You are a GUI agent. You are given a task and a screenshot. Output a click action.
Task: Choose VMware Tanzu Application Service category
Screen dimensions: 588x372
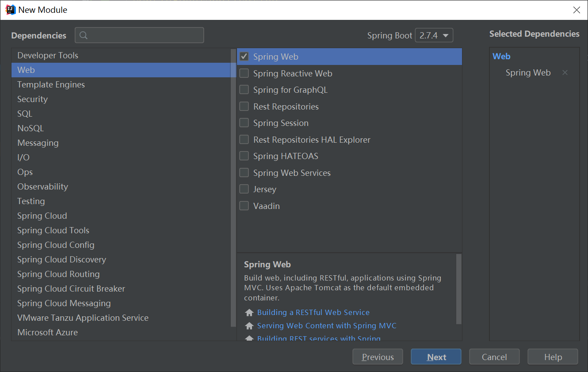point(121,318)
